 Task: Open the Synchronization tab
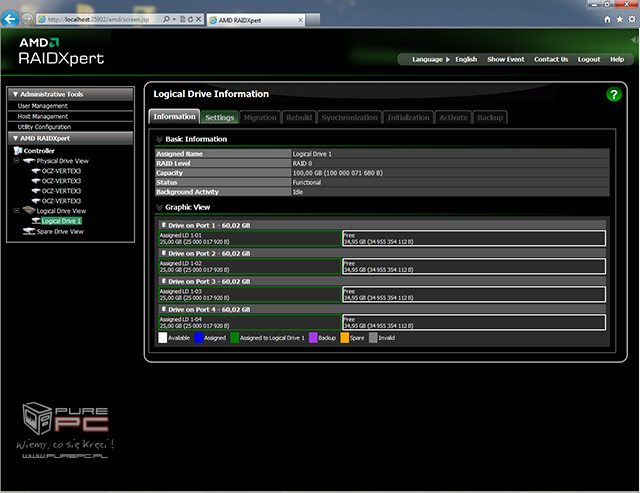point(349,118)
